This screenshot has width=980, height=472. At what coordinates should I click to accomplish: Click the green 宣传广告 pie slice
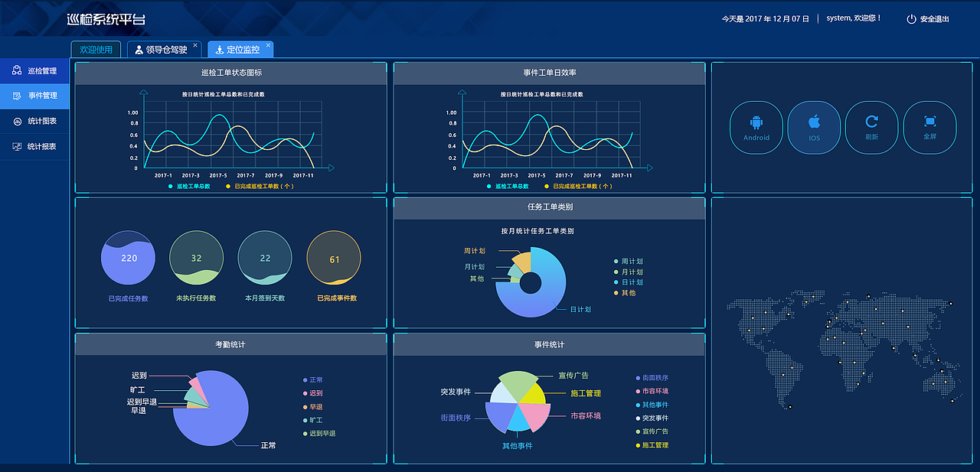[x=518, y=385]
